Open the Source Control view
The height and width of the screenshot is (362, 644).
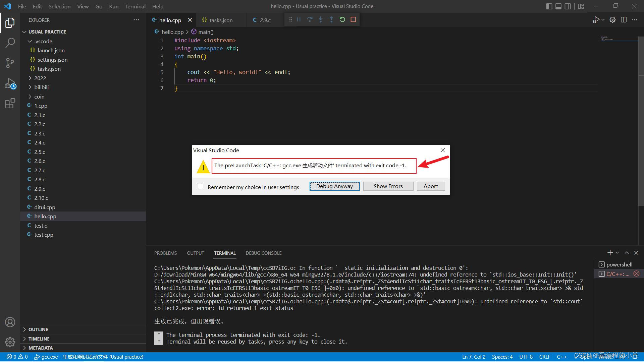click(10, 63)
